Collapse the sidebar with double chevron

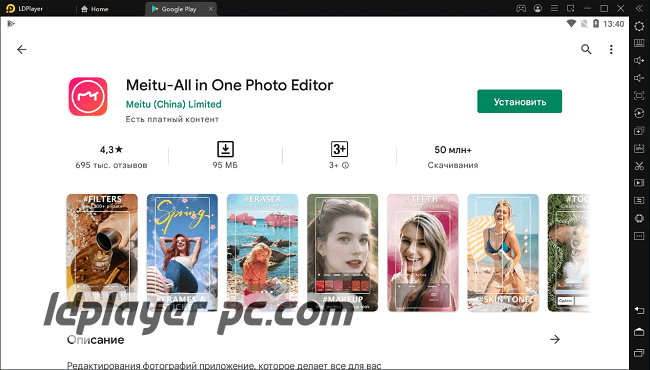639,8
